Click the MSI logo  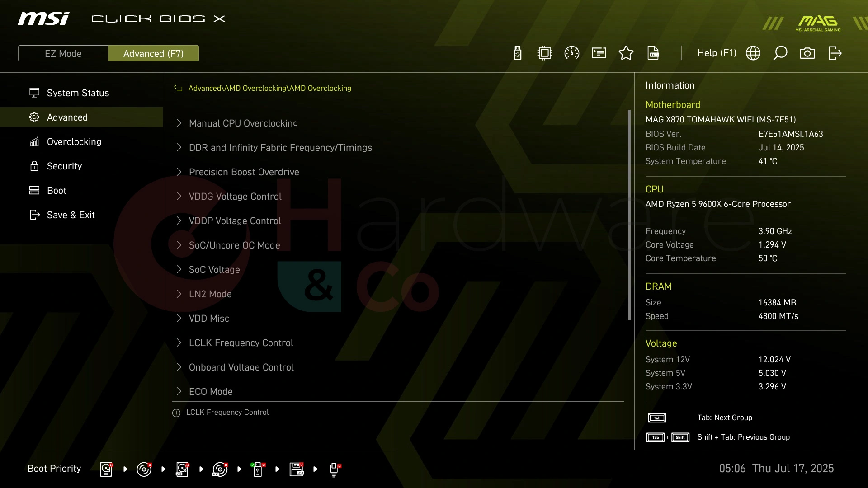coord(43,19)
